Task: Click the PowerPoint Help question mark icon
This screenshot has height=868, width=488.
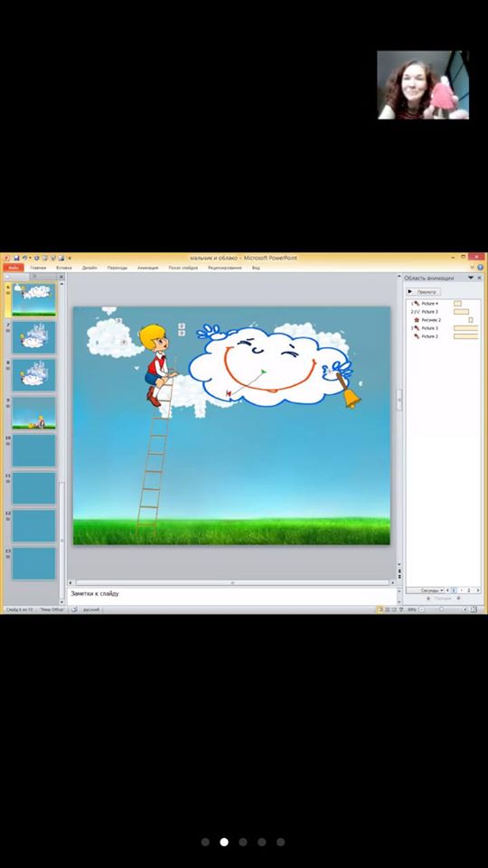Action: click(x=480, y=268)
